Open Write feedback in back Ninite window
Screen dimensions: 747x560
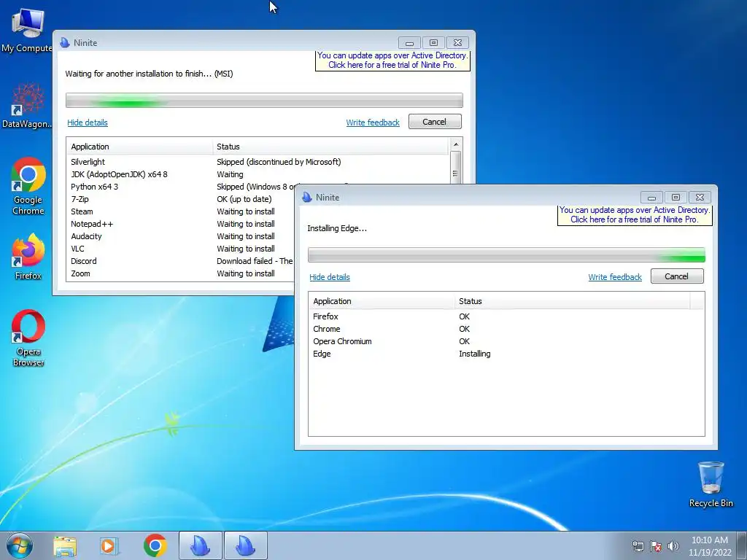coord(373,122)
